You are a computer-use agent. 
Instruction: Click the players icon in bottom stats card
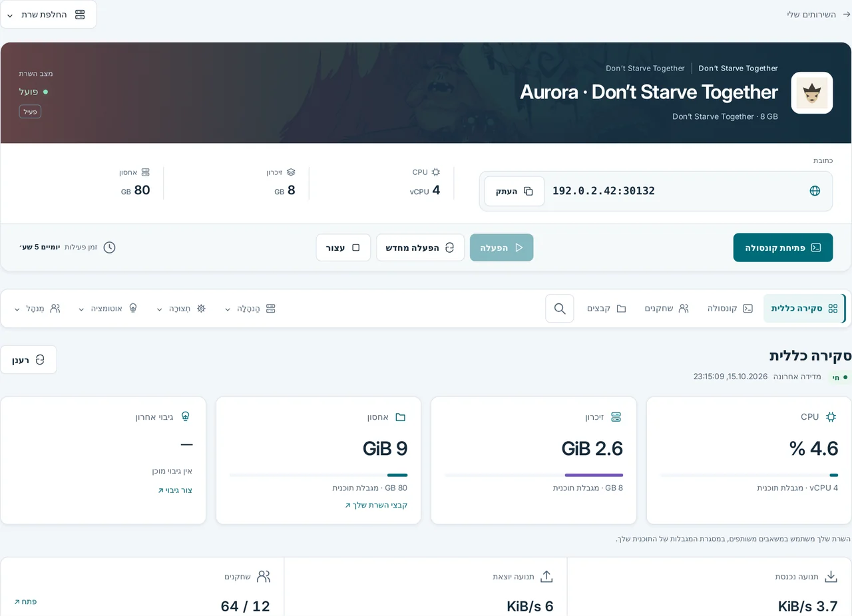[264, 576]
